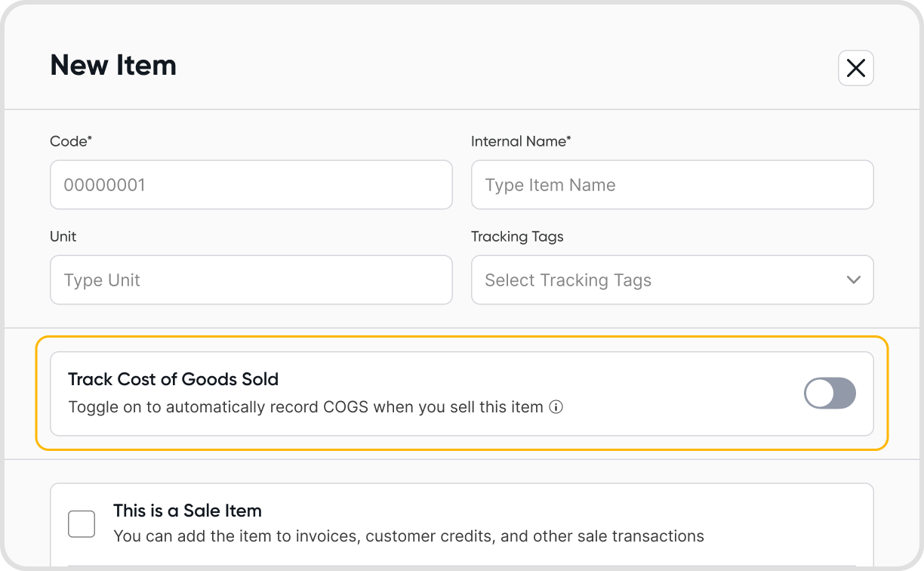
Task: Click the "Unit" field label
Action: (x=63, y=236)
